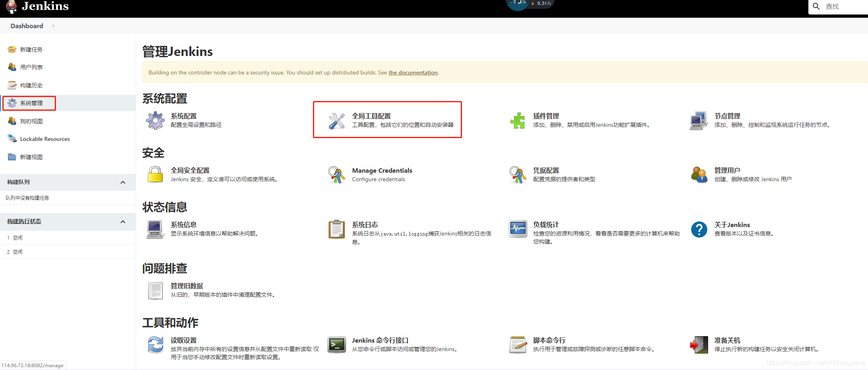
Task: Click the Jenkins title text in header
Action: click(x=45, y=6)
